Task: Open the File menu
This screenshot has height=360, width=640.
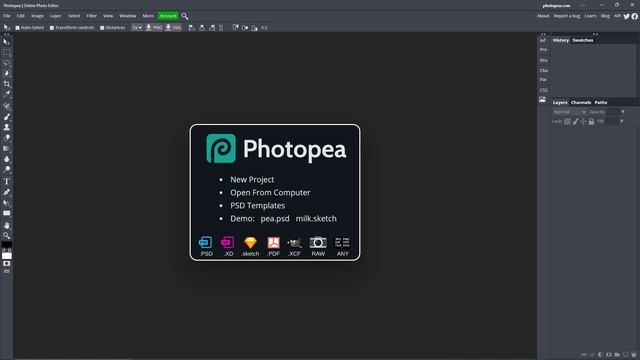Action: pyautogui.click(x=7, y=16)
